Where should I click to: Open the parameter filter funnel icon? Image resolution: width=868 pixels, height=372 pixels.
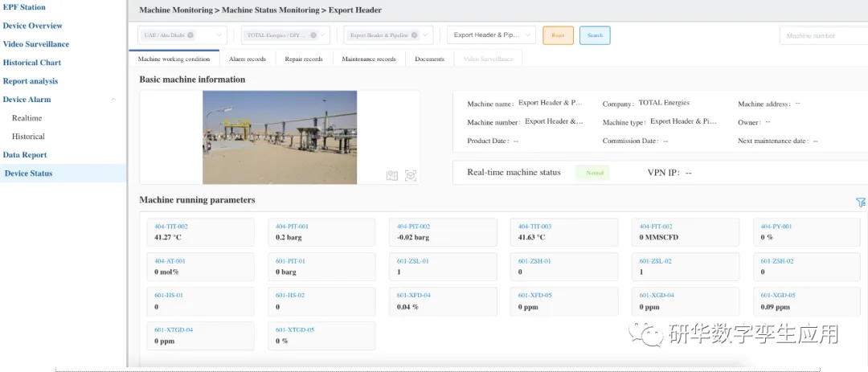click(861, 202)
